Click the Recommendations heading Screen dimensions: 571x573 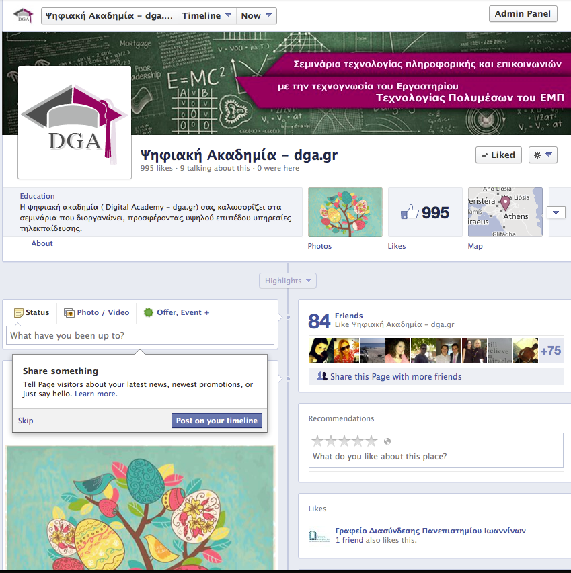point(341,419)
